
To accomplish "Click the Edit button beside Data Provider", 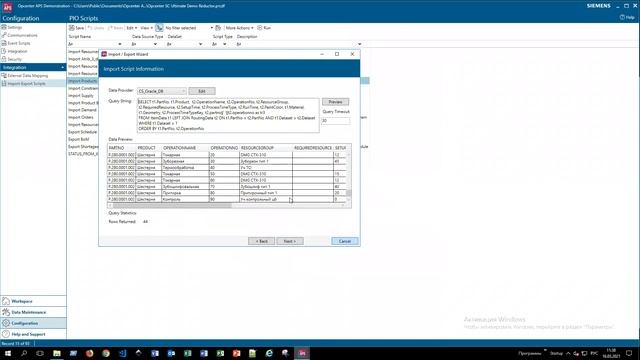I will [x=202, y=91].
